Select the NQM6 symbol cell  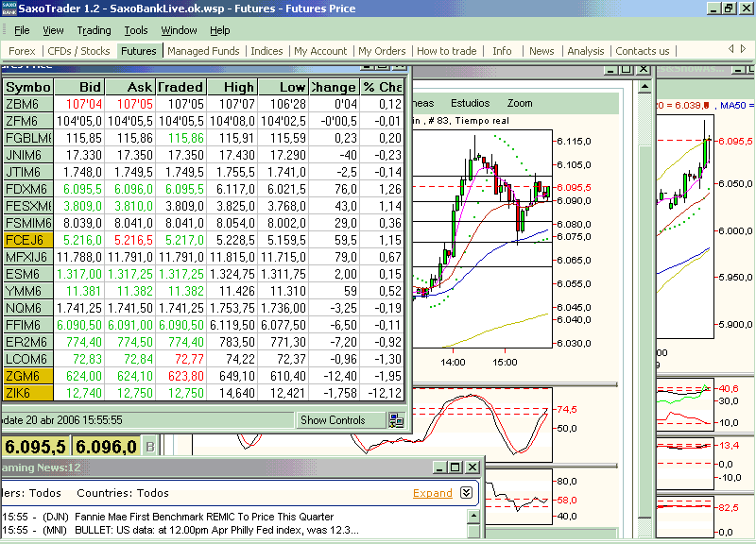tap(28, 308)
